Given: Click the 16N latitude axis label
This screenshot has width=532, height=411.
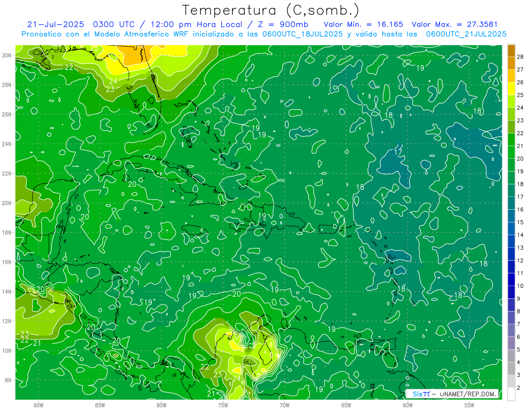Looking at the screenshot, I should [x=8, y=262].
